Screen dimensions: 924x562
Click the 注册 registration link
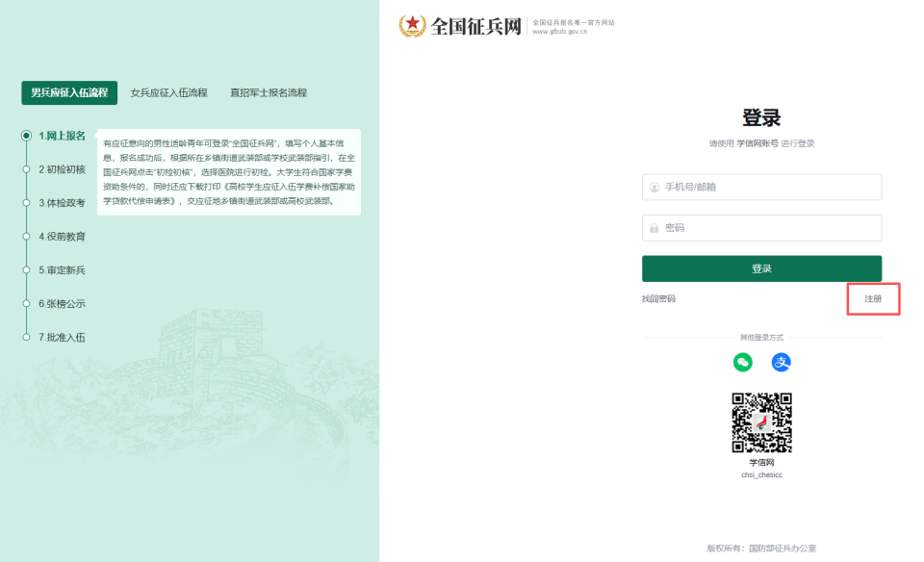[x=872, y=299]
